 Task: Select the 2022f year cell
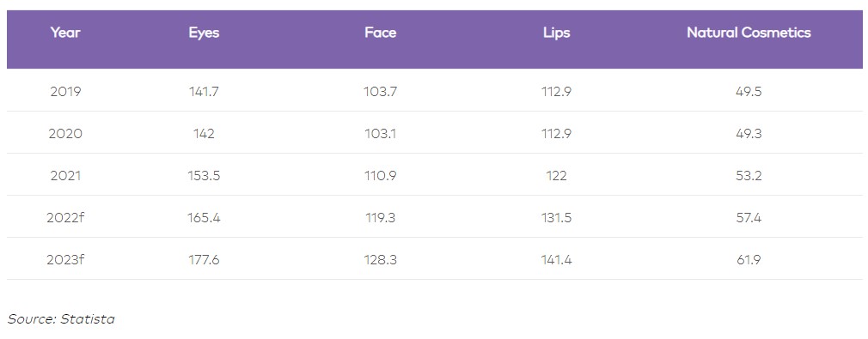point(65,217)
